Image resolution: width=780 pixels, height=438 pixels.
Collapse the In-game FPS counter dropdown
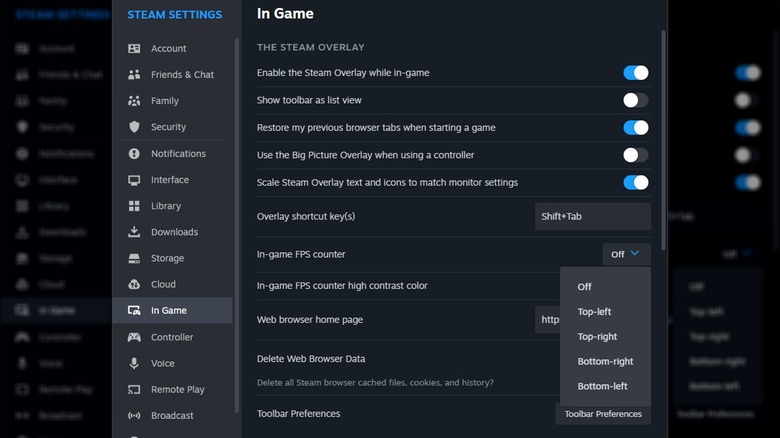[x=626, y=254]
